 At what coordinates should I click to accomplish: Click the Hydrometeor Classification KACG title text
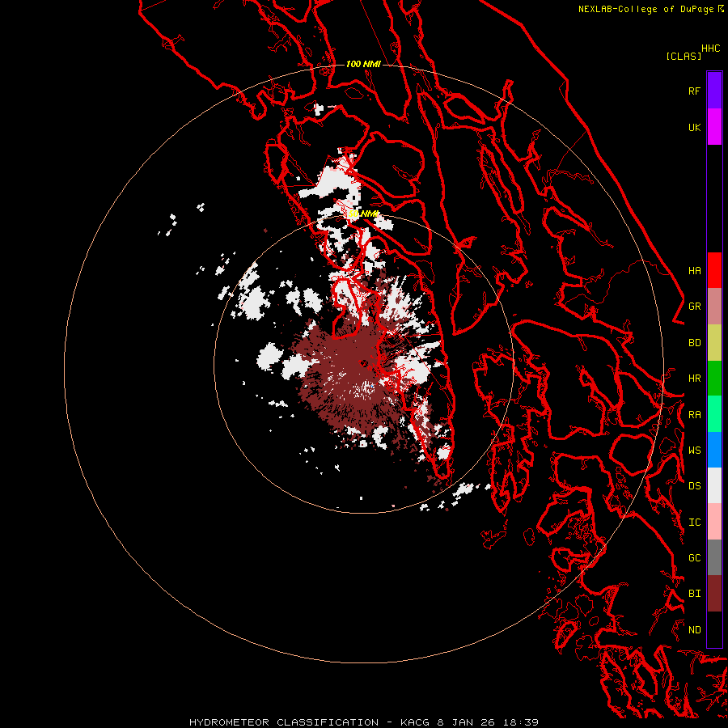[x=364, y=722]
